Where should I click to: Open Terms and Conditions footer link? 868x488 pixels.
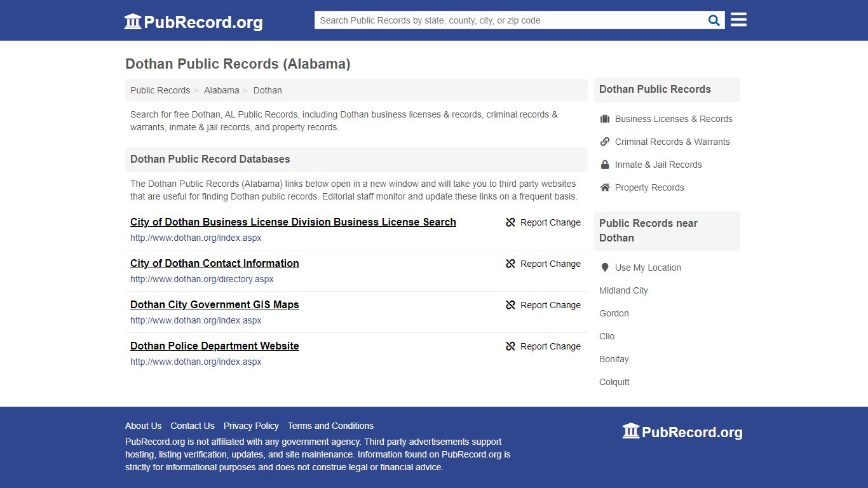(x=330, y=426)
